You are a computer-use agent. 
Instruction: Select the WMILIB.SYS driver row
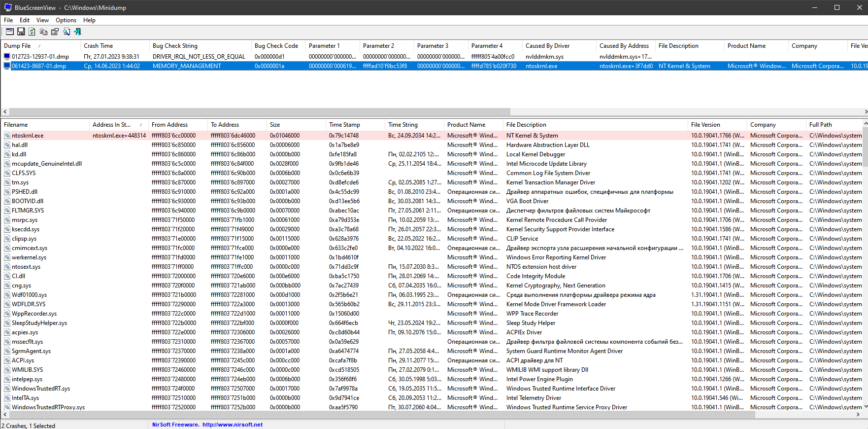tap(431, 370)
